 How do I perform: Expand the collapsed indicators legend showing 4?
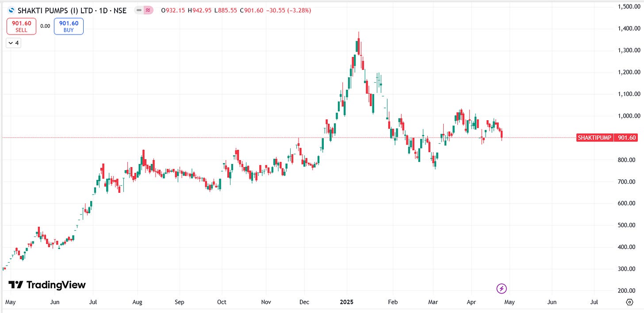13,43
